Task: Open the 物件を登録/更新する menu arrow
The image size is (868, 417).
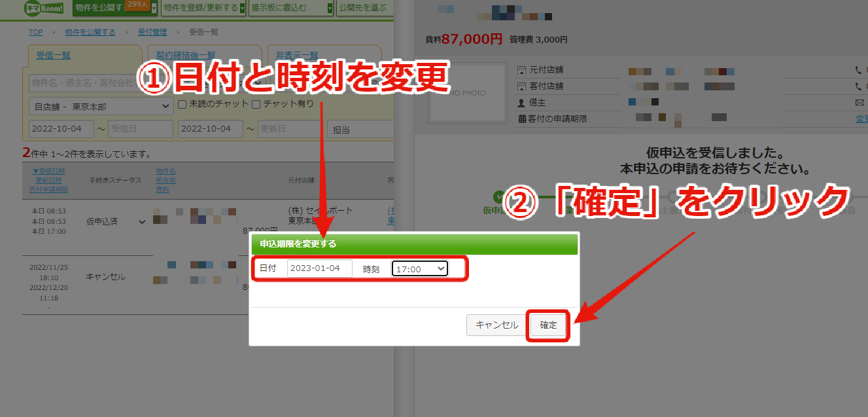Action: [242, 9]
